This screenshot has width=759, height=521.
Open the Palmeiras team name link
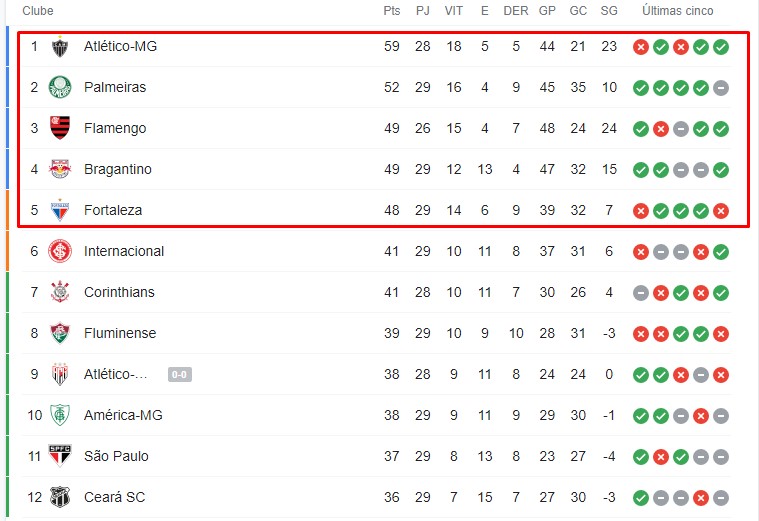pos(115,88)
